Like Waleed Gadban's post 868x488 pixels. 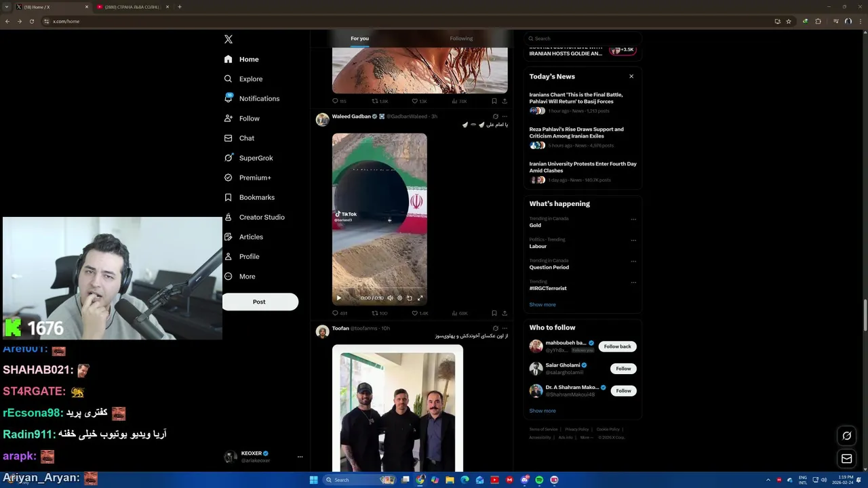[420, 313]
